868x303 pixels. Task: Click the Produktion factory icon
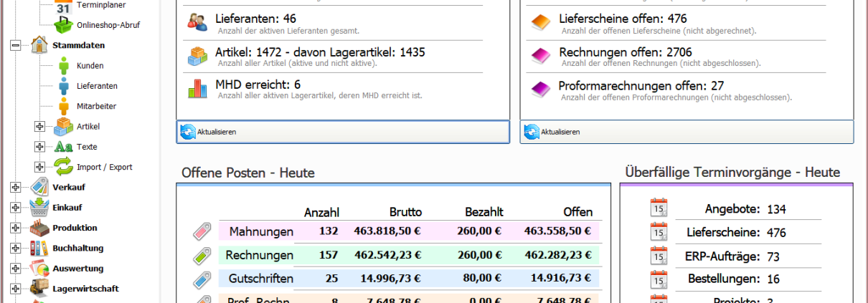(39, 228)
